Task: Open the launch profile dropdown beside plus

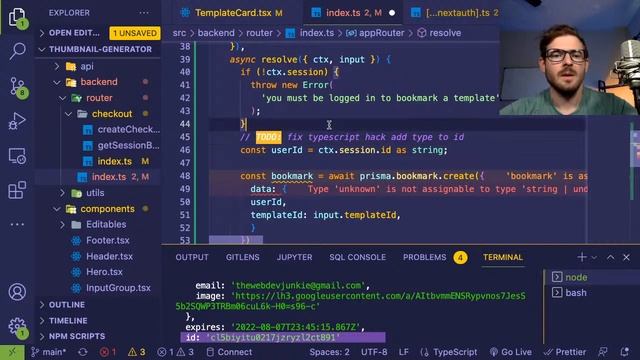Action: coord(594,258)
